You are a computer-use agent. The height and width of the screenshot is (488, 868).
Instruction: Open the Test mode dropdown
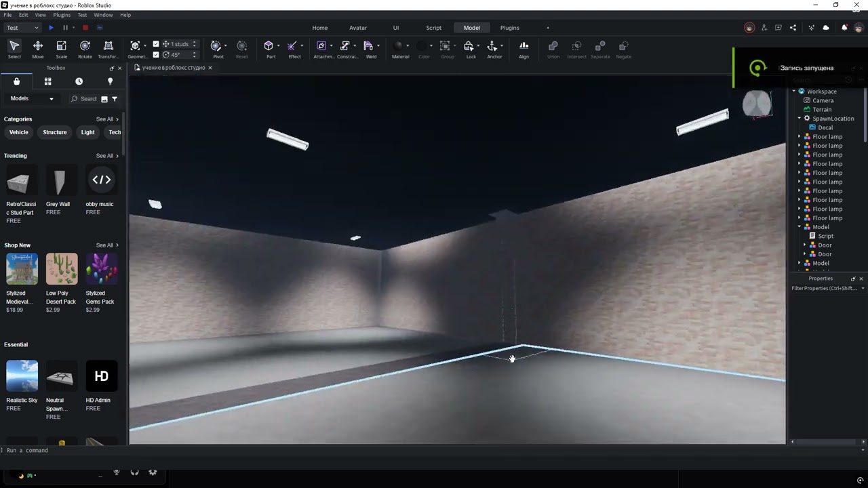click(22, 28)
